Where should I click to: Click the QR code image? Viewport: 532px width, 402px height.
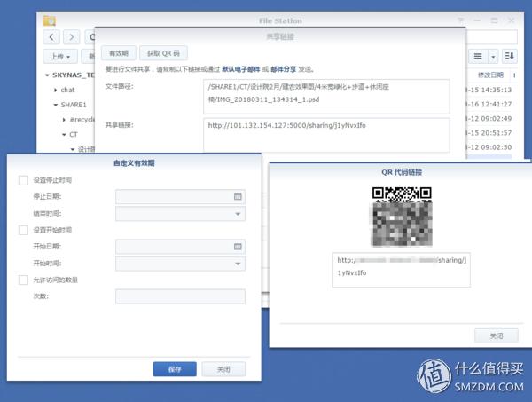[x=402, y=217]
